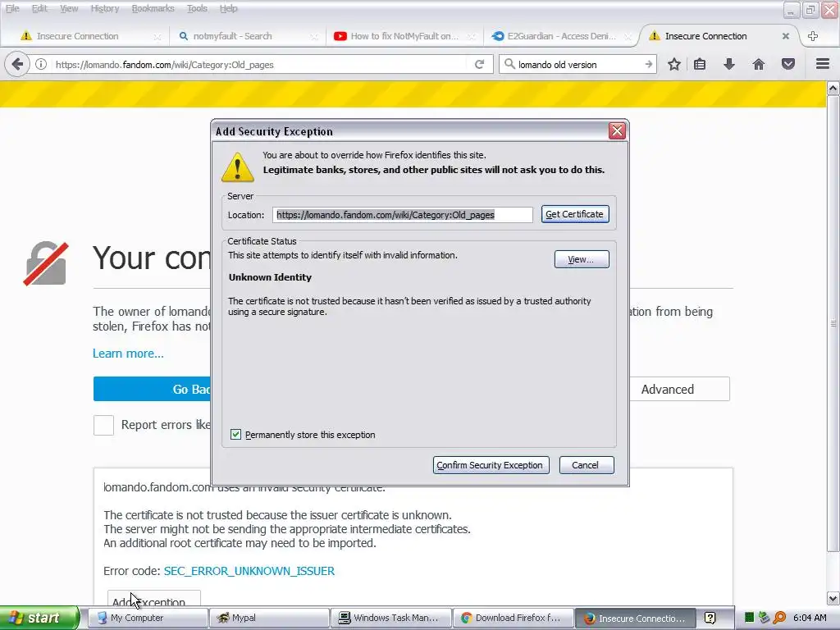Image resolution: width=840 pixels, height=630 pixels.
Task: Open the File menu
Action: [12, 8]
